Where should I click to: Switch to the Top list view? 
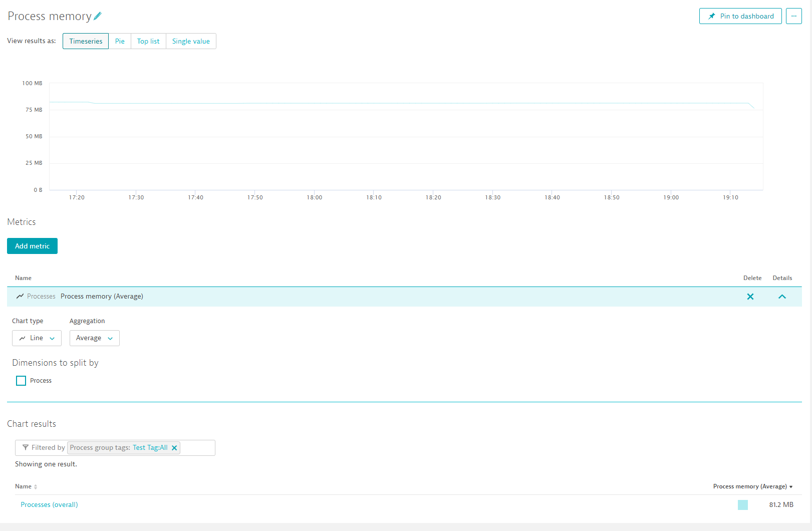point(148,41)
